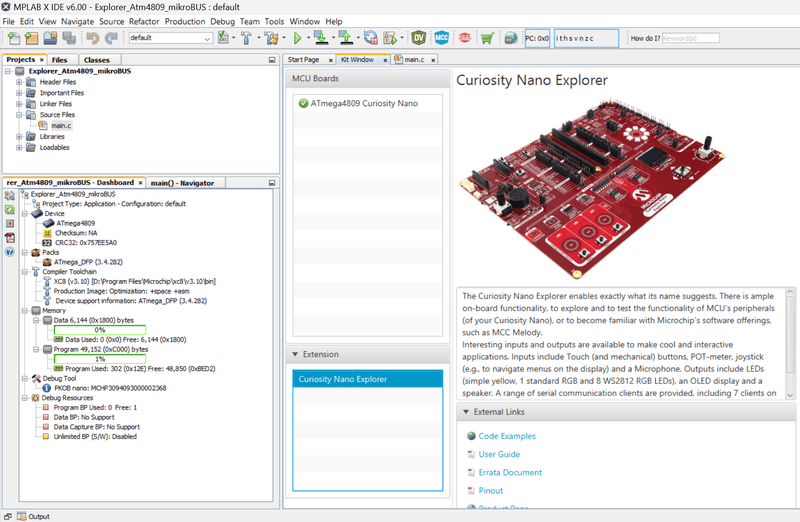Click the Redo arrow icon

[111, 38]
